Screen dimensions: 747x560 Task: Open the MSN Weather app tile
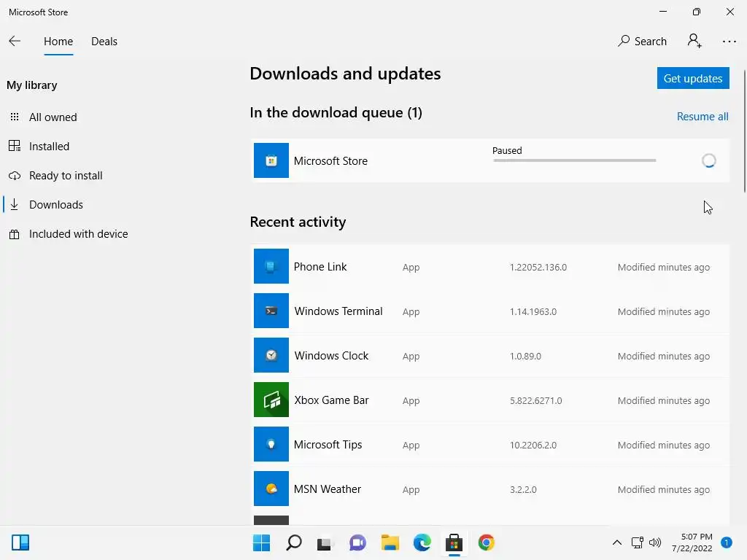(x=271, y=489)
